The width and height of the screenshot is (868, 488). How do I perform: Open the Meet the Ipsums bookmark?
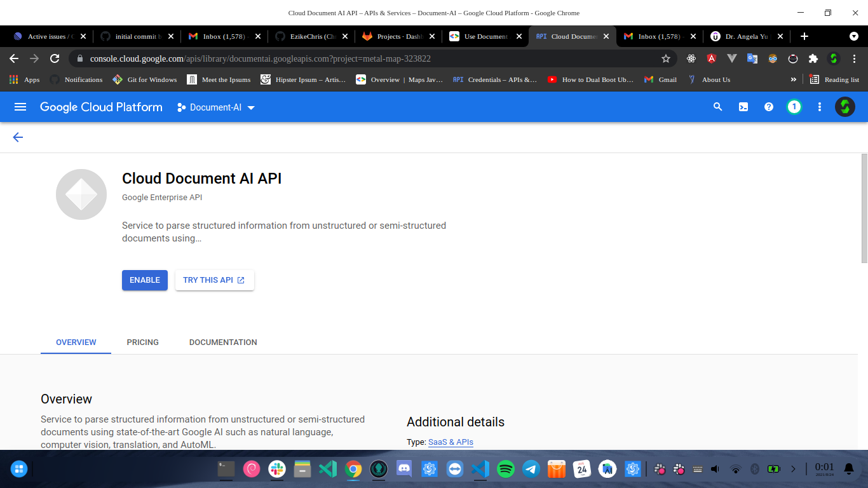point(219,79)
